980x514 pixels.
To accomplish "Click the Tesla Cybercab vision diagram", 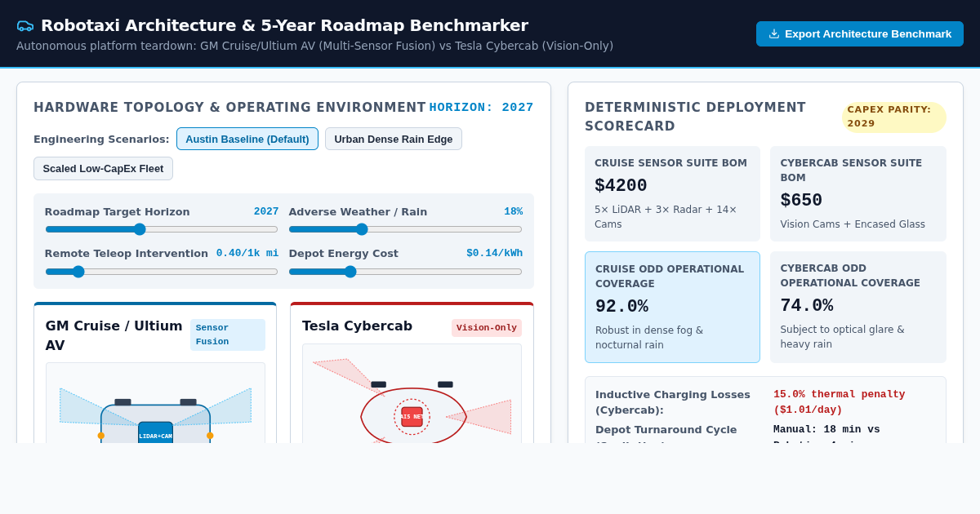I will tap(412, 394).
